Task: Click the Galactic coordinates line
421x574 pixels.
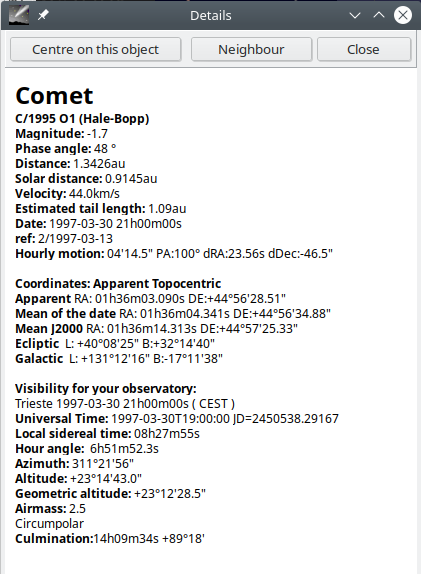Action: pyautogui.click(x=119, y=359)
